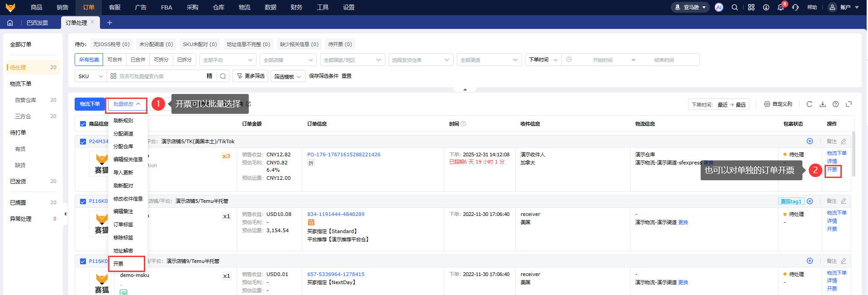Click the blue 物流下单 button
Image resolution: width=868 pixels, height=295 pixels.
click(x=90, y=104)
